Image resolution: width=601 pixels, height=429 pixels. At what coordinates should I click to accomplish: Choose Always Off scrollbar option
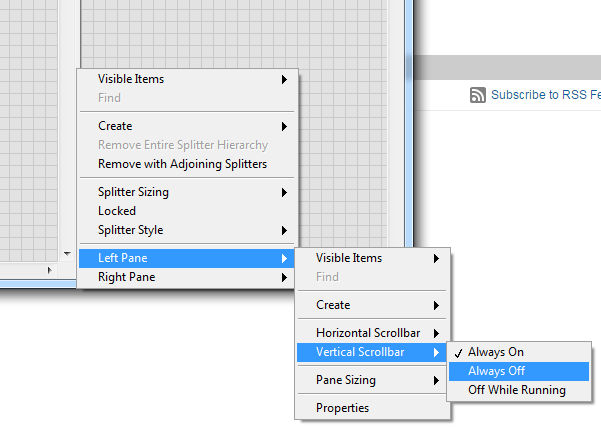[496, 371]
